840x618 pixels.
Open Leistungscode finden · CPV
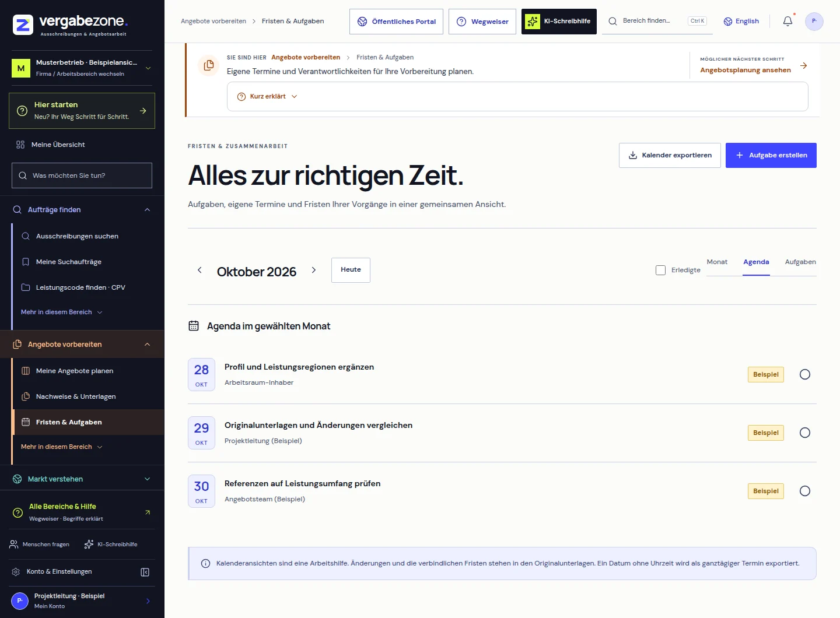87,287
